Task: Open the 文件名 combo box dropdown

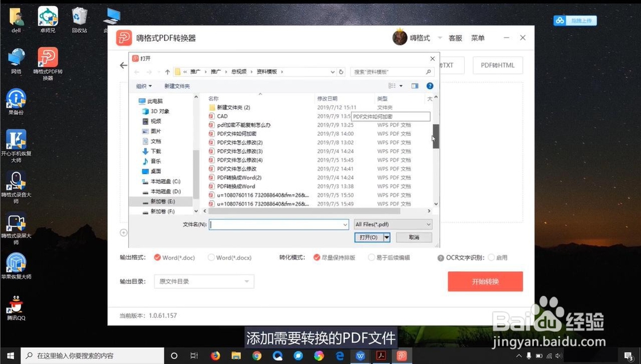Action: (345, 224)
